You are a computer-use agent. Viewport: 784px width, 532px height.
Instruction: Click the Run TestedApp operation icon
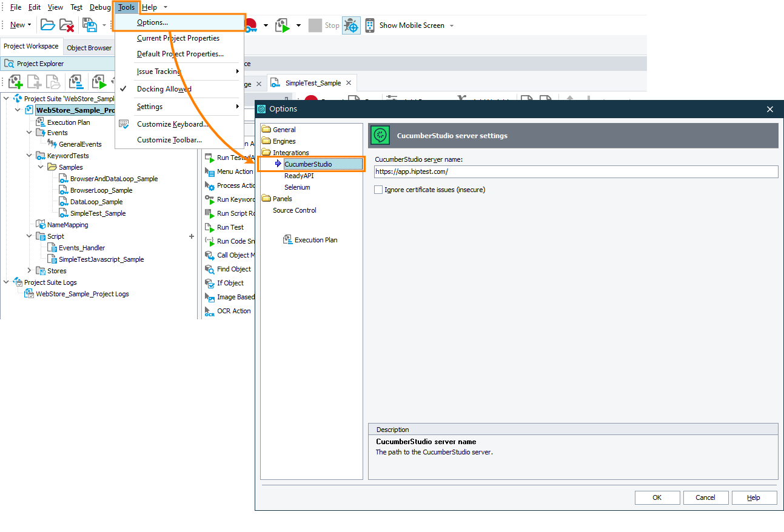(x=209, y=158)
